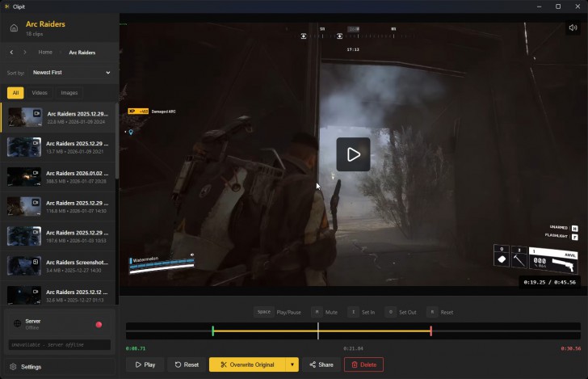Go forward with the right arrow
588x379 pixels.
(25, 53)
